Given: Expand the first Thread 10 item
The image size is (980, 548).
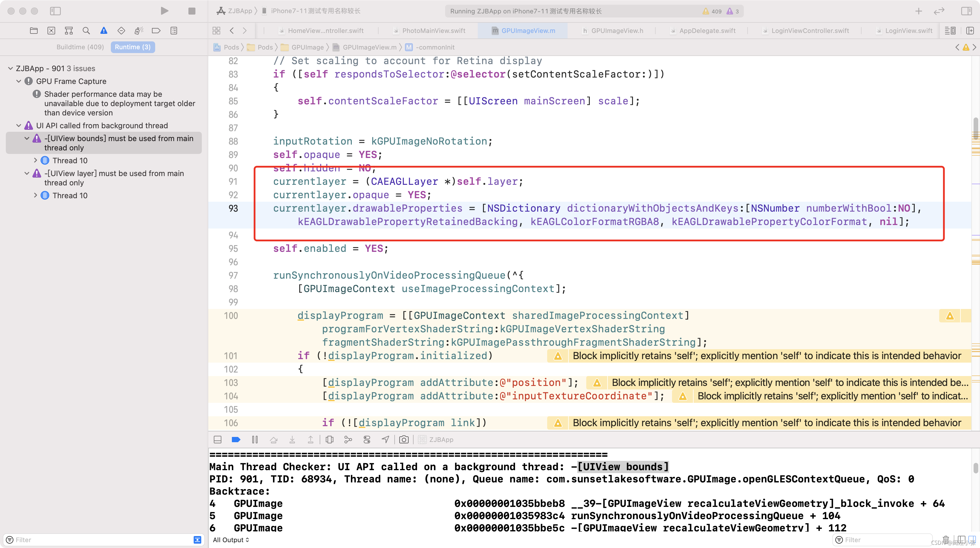Looking at the screenshot, I should (x=35, y=161).
